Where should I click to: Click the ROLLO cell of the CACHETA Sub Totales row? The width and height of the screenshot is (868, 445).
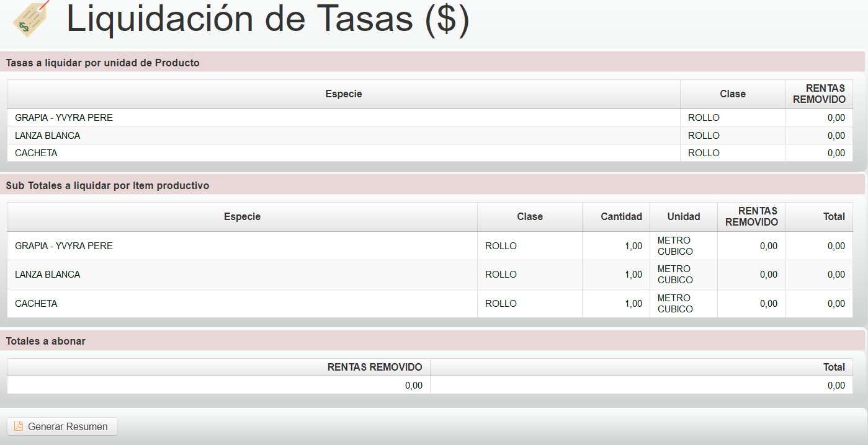point(530,304)
